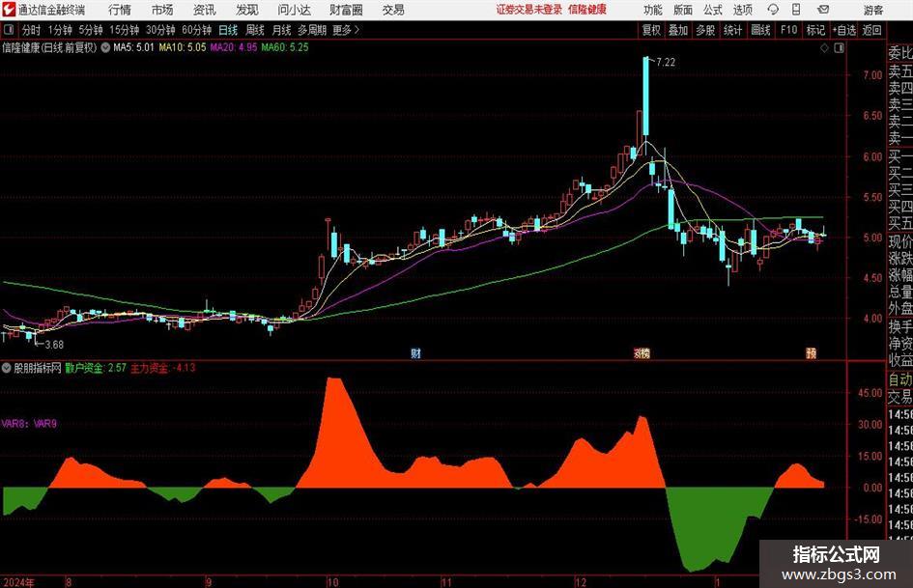
Task: Expand the 股朋指标网 indicator dropdown arrow
Action: pyautogui.click(x=7, y=368)
